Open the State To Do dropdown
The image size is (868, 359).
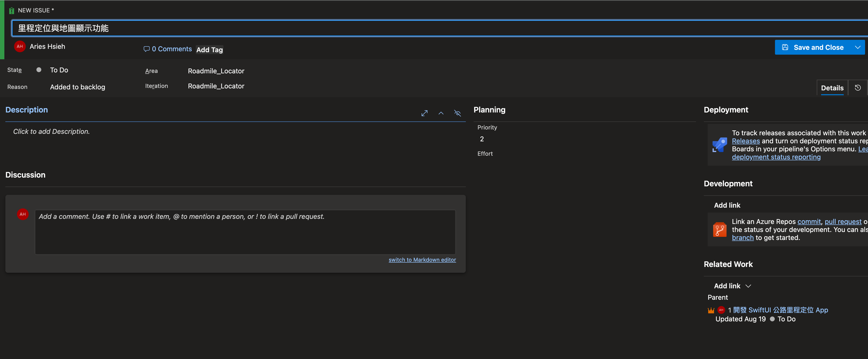click(x=59, y=70)
